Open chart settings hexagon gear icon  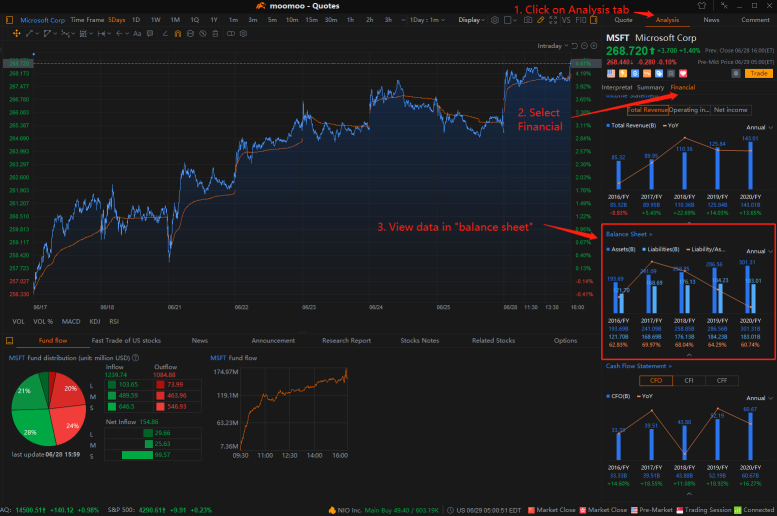(x=495, y=20)
